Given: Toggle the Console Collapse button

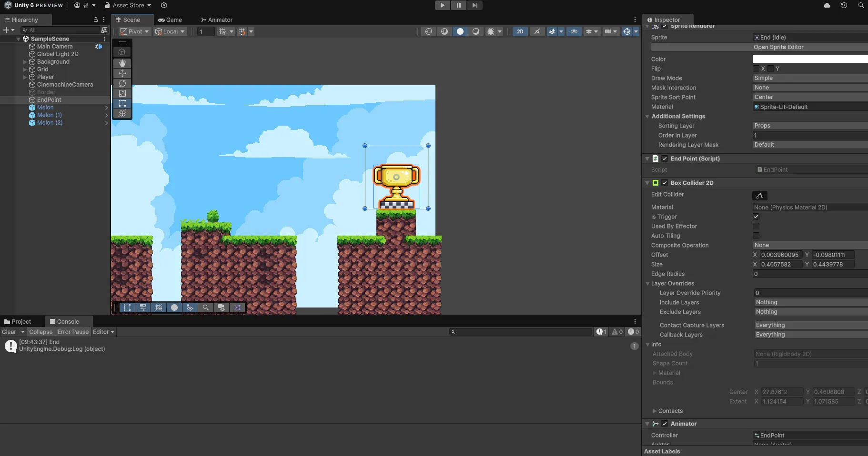Looking at the screenshot, I should [x=40, y=332].
